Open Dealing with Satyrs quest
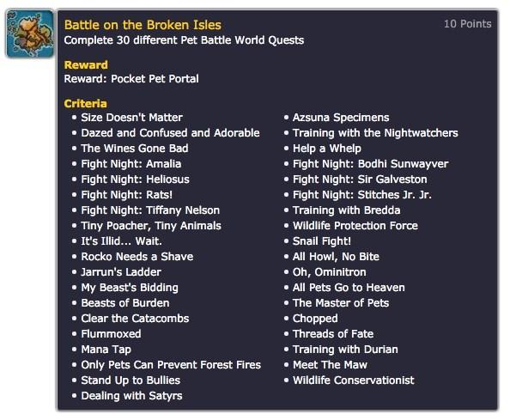 [131, 396]
